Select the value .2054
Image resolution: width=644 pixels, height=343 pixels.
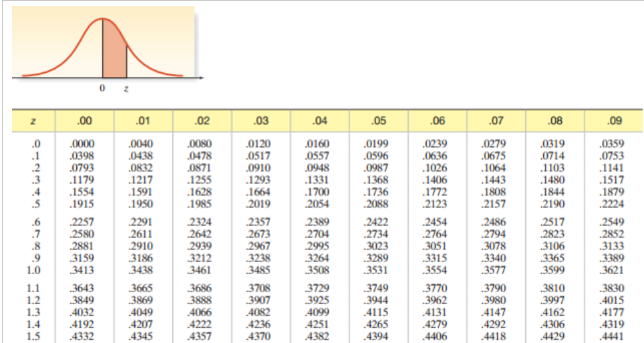pyautogui.click(x=317, y=204)
